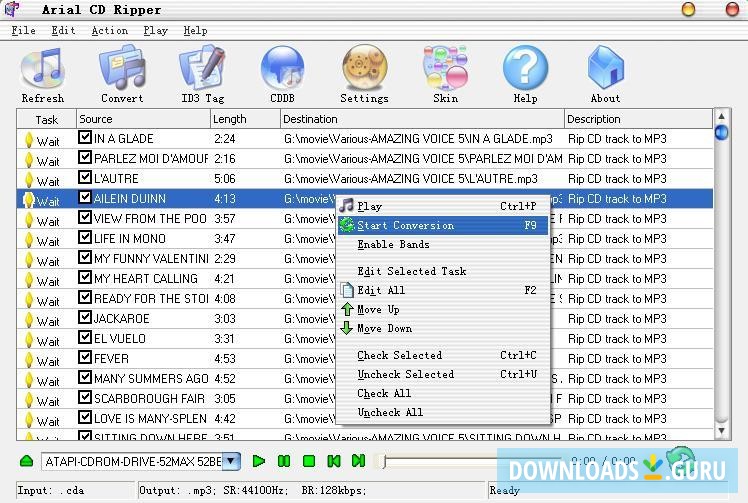The height and width of the screenshot is (503, 748).
Task: Sort by the Description column header
Action: (x=638, y=119)
